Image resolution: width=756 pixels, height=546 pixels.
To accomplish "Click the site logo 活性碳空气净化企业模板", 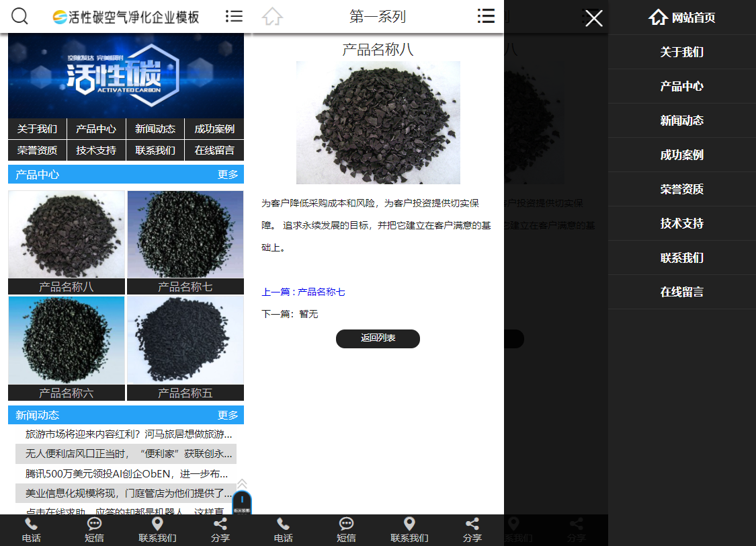I will (x=126, y=17).
